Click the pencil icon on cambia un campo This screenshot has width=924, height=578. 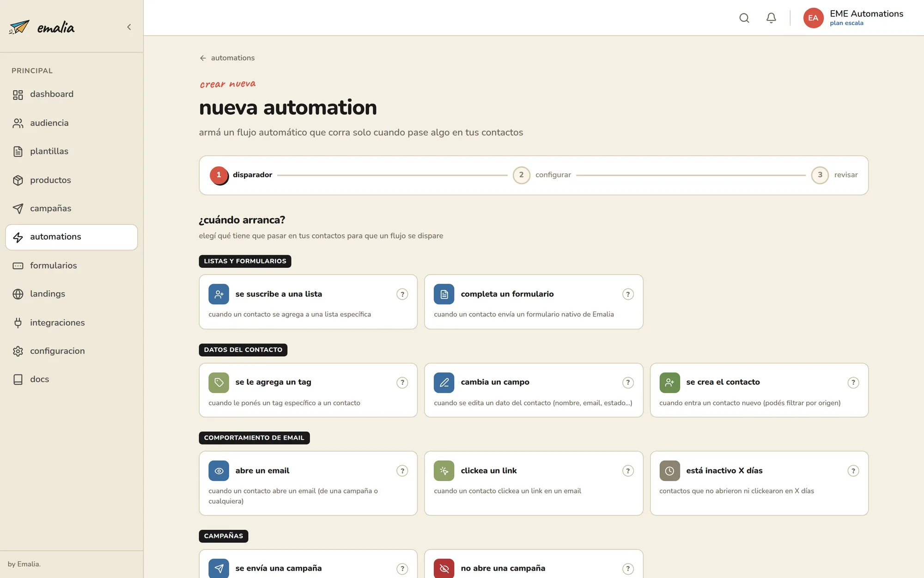point(444,382)
